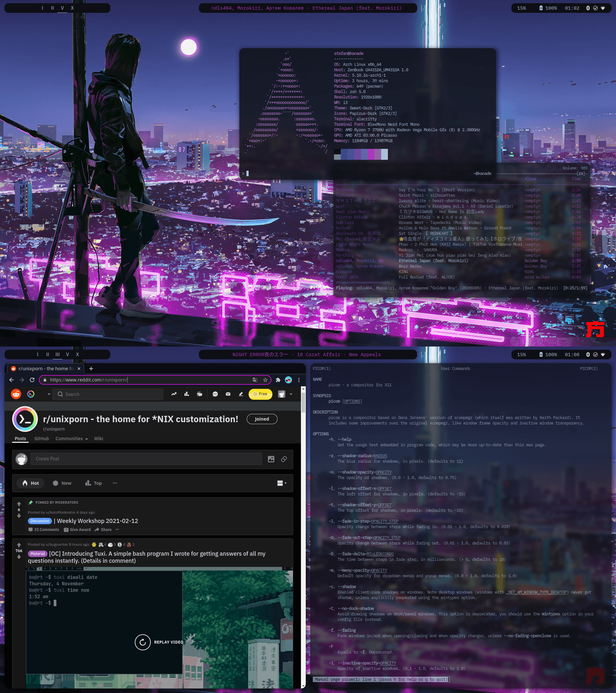Go back using the browser back arrow

point(12,380)
